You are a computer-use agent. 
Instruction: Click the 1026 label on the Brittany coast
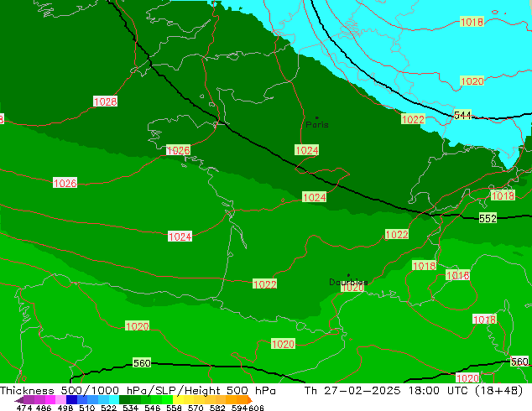click(178, 150)
